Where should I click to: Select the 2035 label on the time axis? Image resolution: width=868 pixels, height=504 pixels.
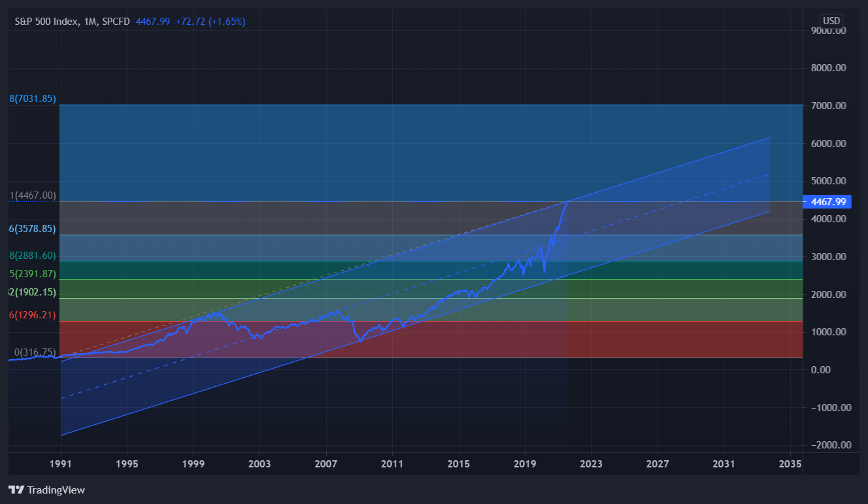coord(790,464)
